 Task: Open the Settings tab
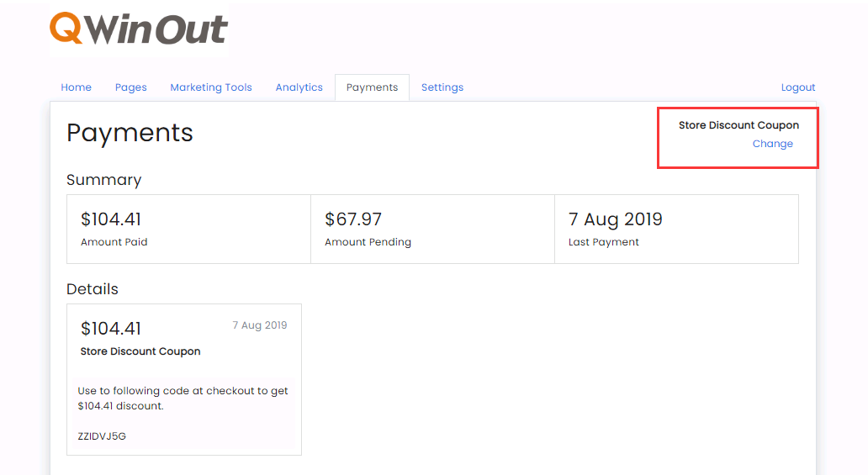pos(442,87)
